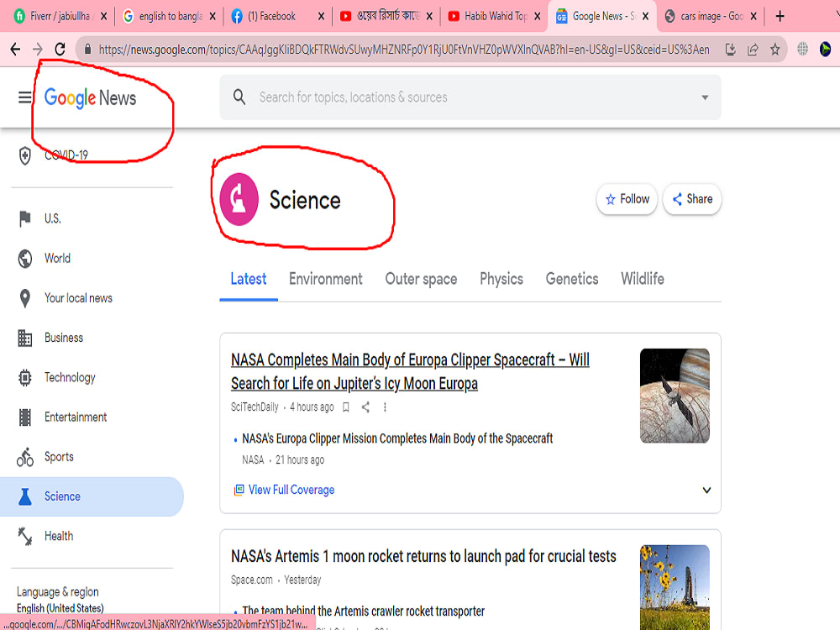Viewport: 840px width, 630px height.
Task: Open the search options dropdown arrow
Action: coord(705,97)
